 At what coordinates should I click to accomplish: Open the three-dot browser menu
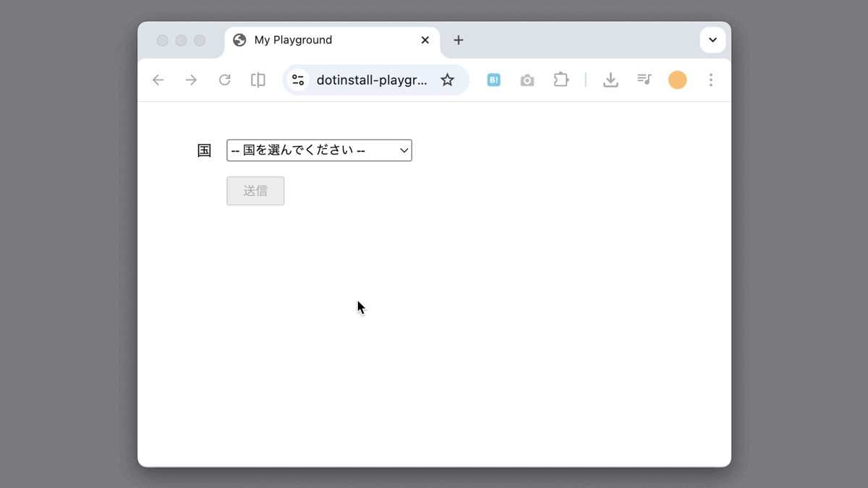pos(711,80)
